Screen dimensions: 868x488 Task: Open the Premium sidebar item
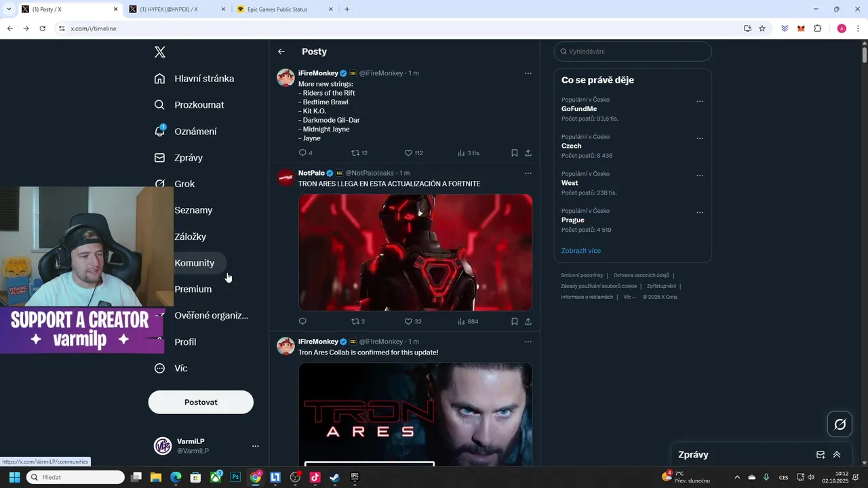pos(193,289)
